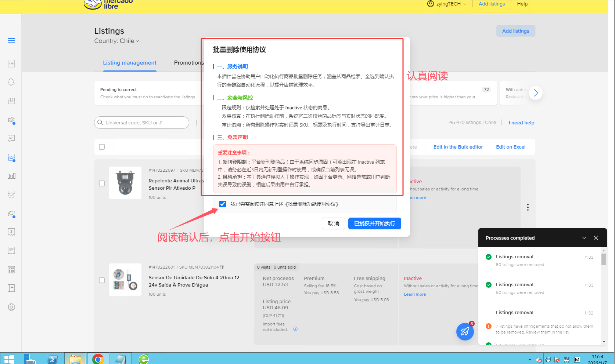Uncheck the agreement checkbox in dialog
The height and width of the screenshot is (364, 615).
[x=223, y=204]
